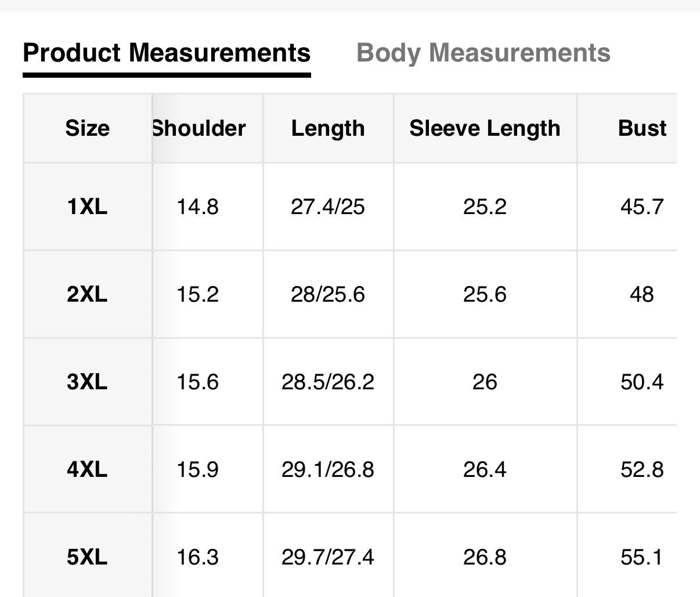The height and width of the screenshot is (597, 700).
Task: Click the Length column header
Action: [x=328, y=128]
